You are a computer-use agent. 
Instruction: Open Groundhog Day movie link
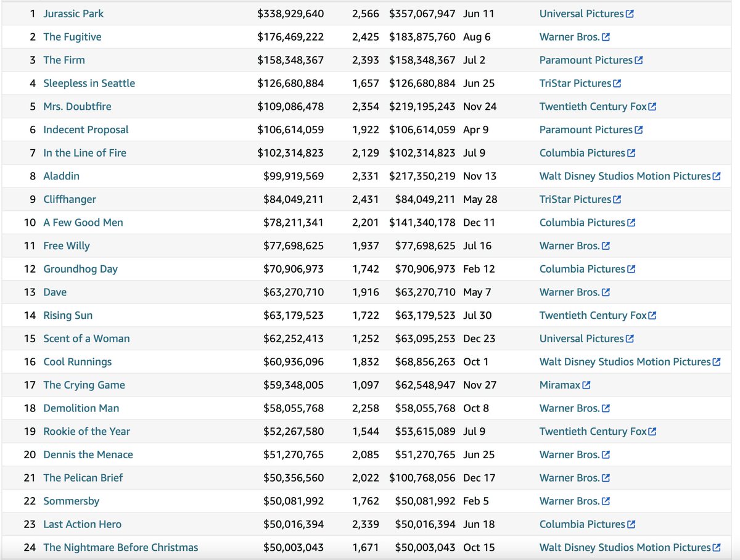[80, 269]
